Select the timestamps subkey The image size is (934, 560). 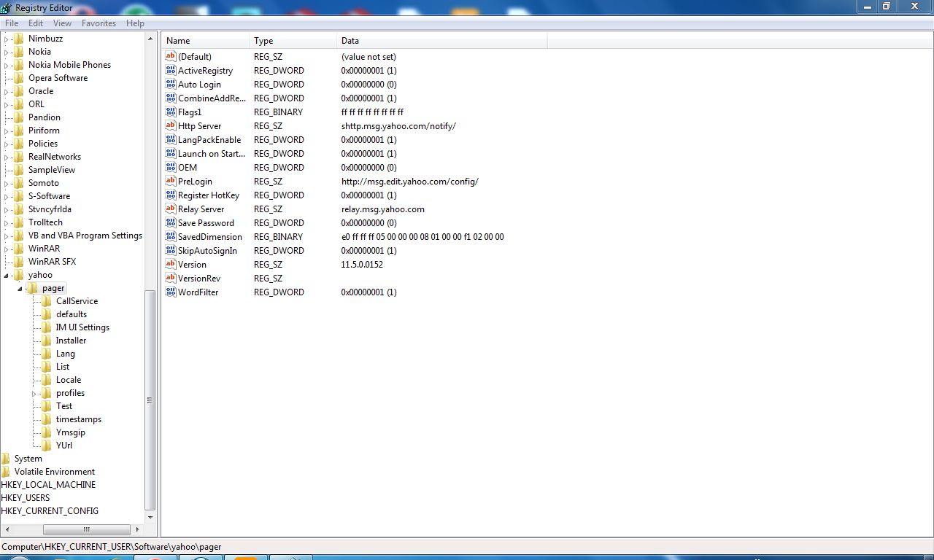coord(79,419)
